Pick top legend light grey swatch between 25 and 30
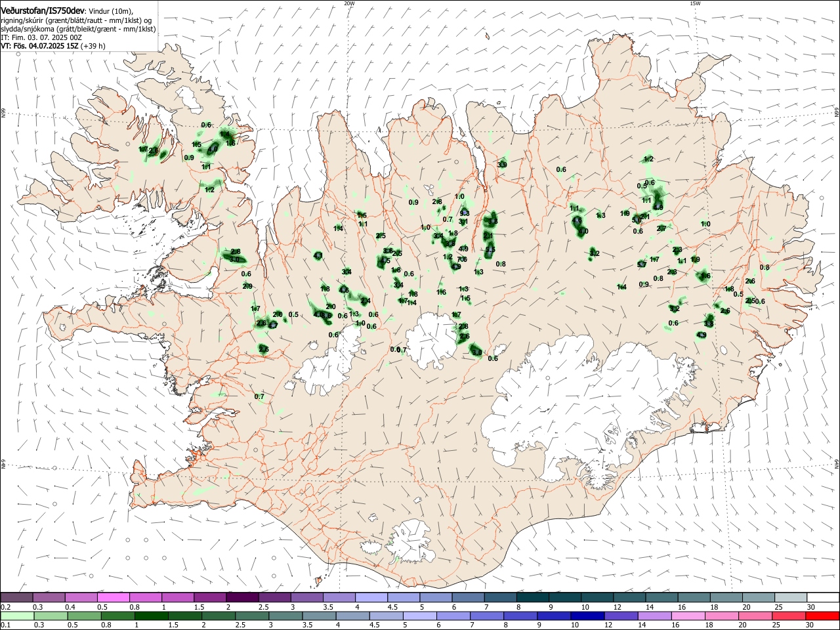The image size is (840, 630). (789, 597)
